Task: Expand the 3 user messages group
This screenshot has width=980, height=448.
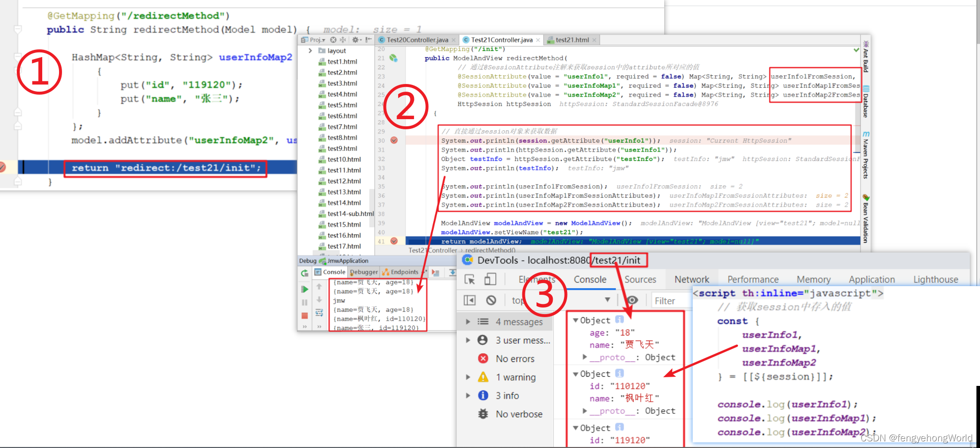Action: point(468,340)
